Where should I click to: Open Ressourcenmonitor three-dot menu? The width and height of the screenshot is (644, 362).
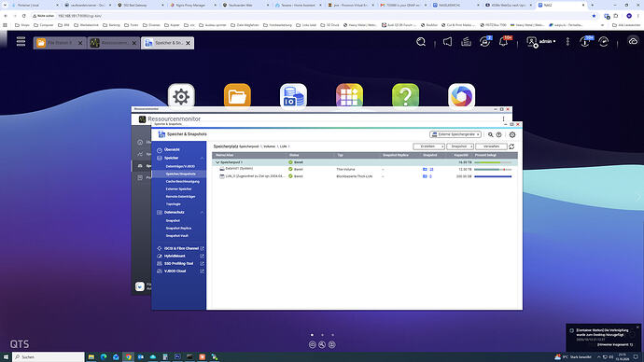coord(504,119)
